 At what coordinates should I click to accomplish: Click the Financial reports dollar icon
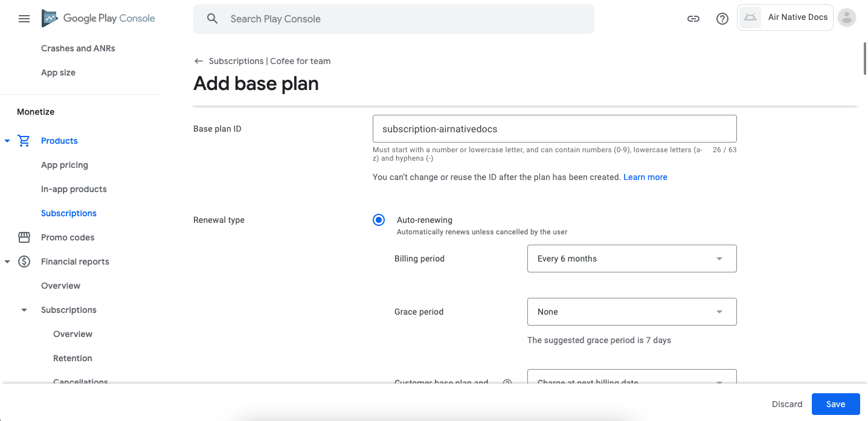(x=24, y=262)
